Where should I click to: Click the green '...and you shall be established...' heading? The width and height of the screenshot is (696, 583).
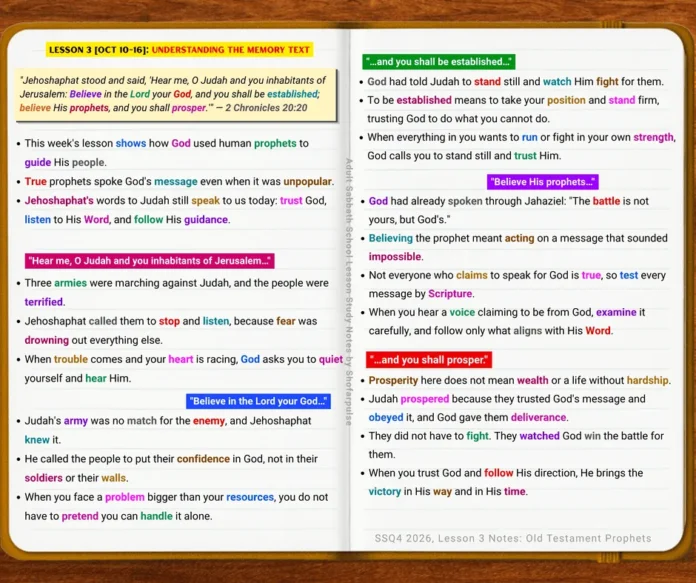[439, 62]
